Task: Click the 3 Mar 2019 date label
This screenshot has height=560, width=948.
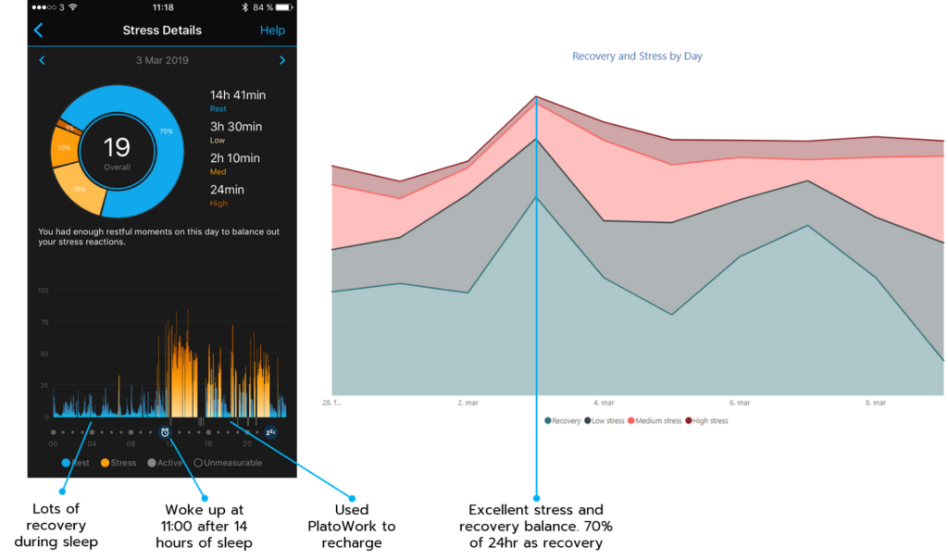Action: 162,60
